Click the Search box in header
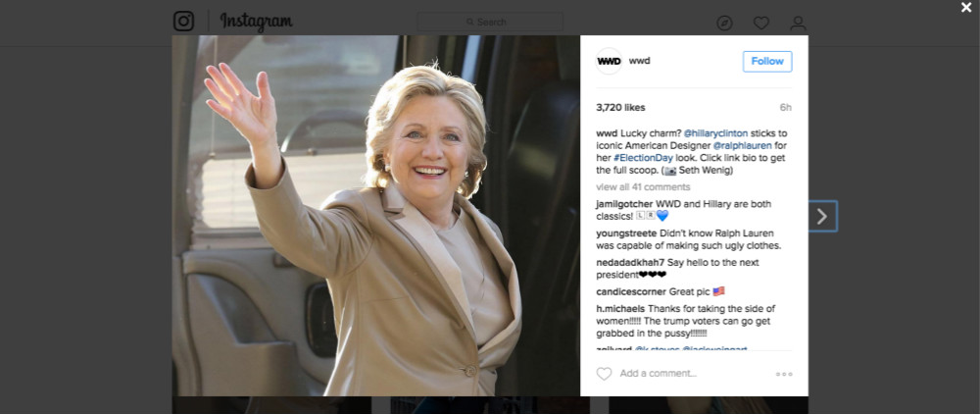Viewport: 980px width, 414px height. pyautogui.click(x=490, y=22)
